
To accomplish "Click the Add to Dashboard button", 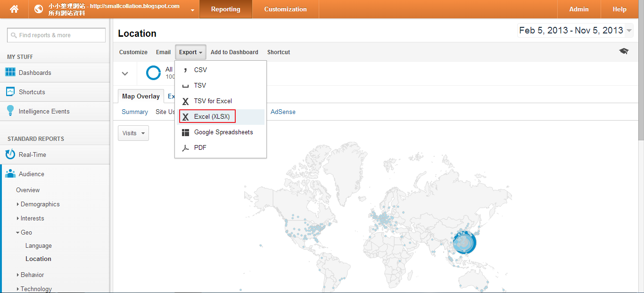I will point(234,52).
